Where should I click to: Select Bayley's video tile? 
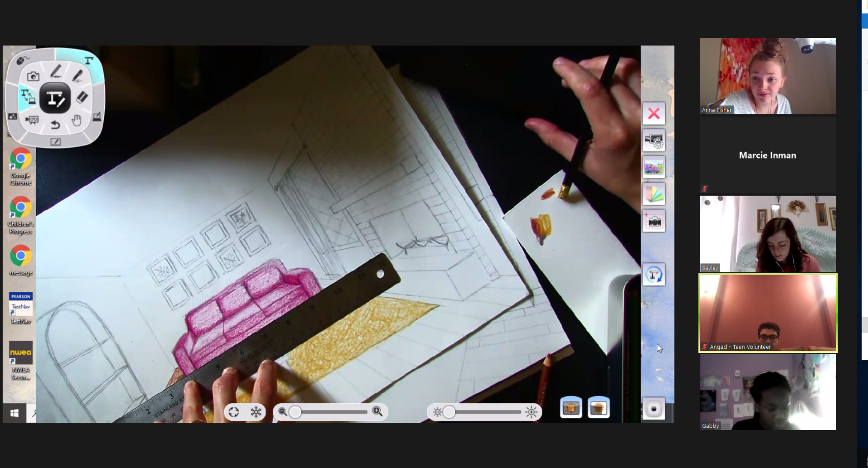coord(768,234)
